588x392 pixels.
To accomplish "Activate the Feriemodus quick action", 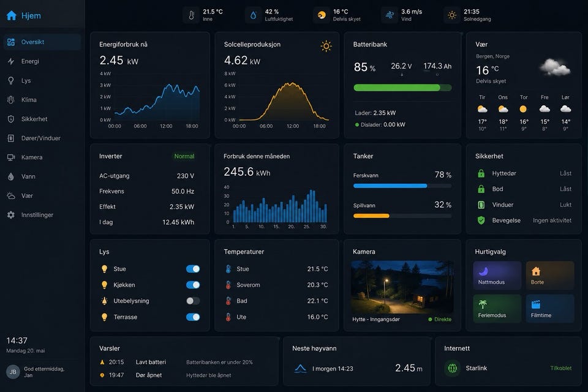I will tap(497, 309).
